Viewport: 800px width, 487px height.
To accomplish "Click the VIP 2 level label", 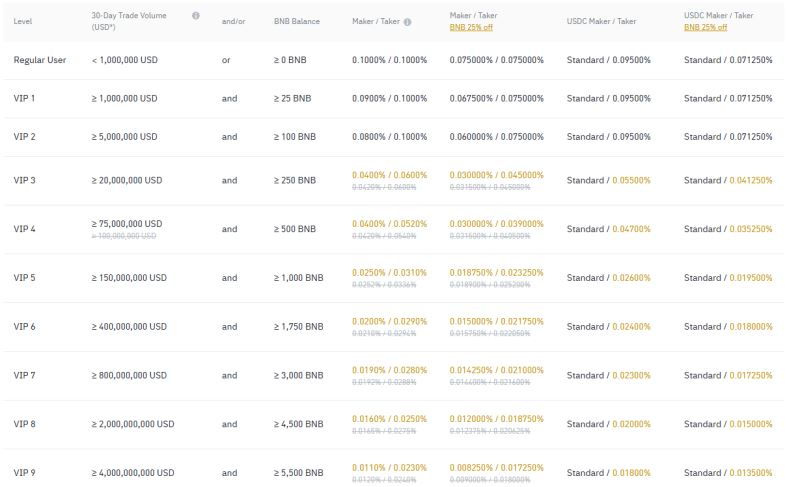I will (24, 136).
